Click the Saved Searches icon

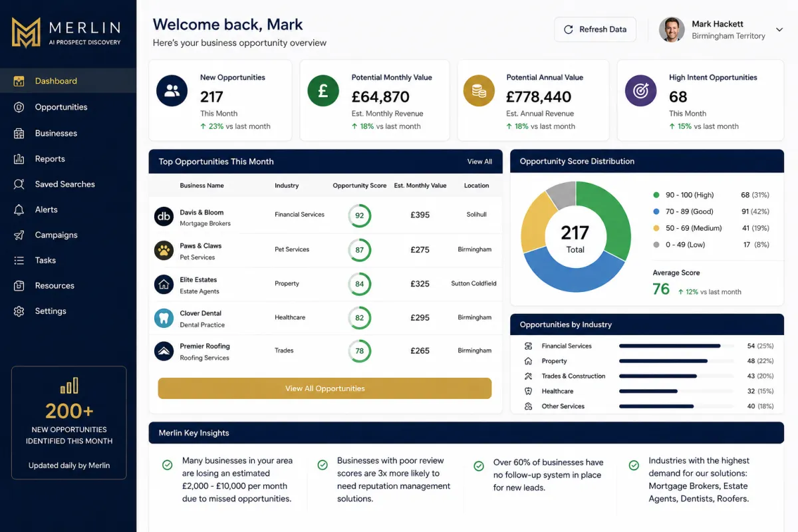tap(19, 184)
